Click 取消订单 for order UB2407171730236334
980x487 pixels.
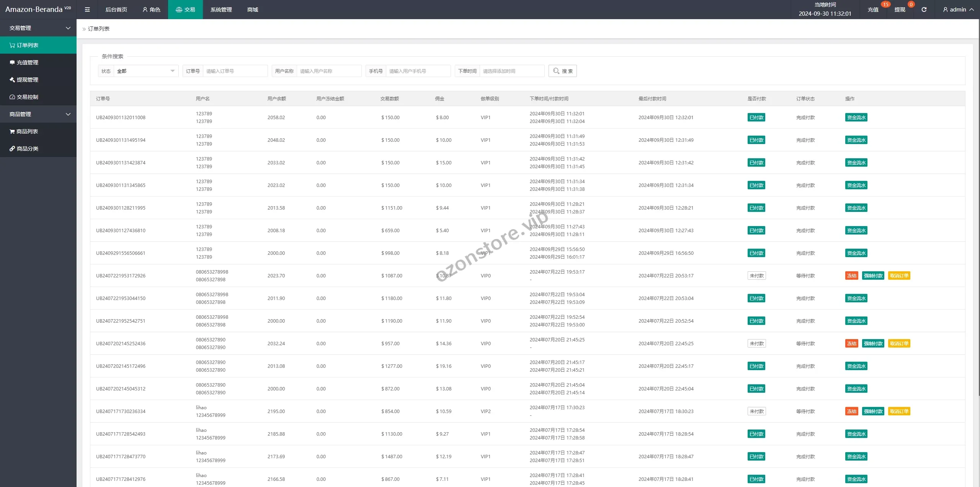point(899,411)
